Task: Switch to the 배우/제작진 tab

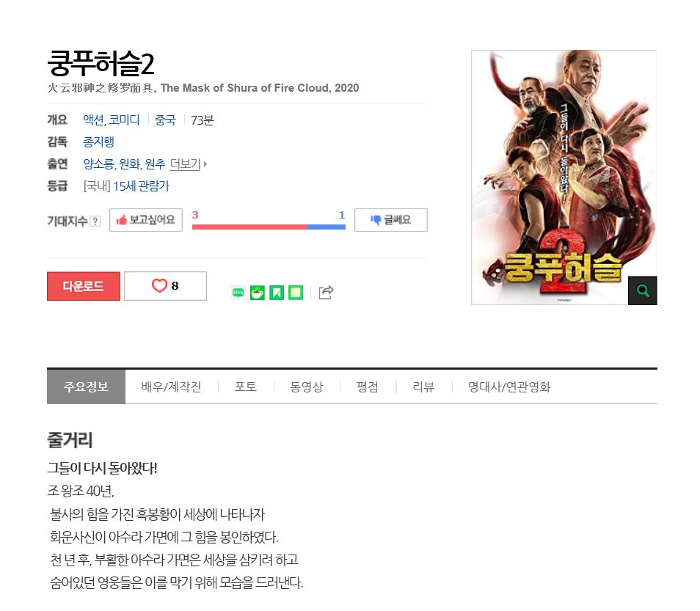Action: coord(171,387)
